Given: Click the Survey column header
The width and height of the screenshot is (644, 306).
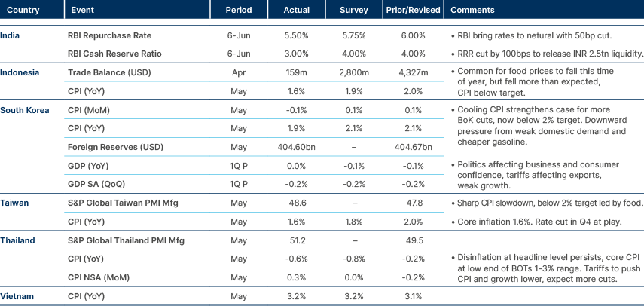Looking at the screenshot, I should click(353, 11).
